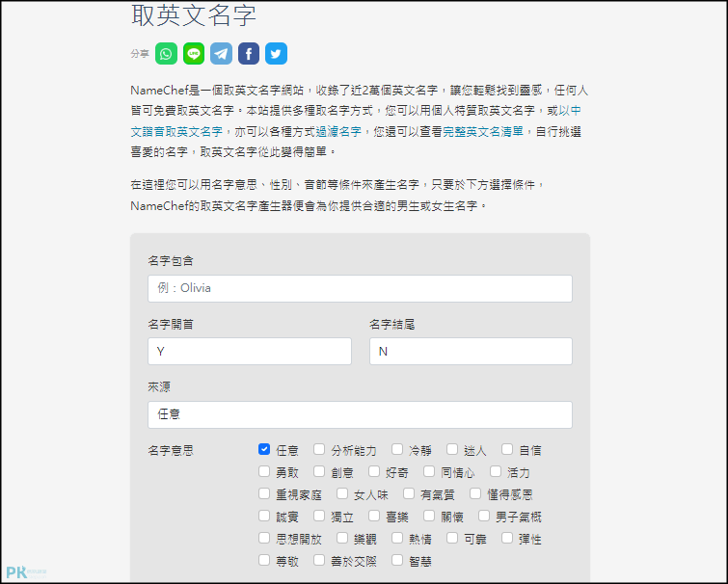Open the 完整英文名清單 link
Viewport: 728px width, 584px height.
click(x=483, y=132)
